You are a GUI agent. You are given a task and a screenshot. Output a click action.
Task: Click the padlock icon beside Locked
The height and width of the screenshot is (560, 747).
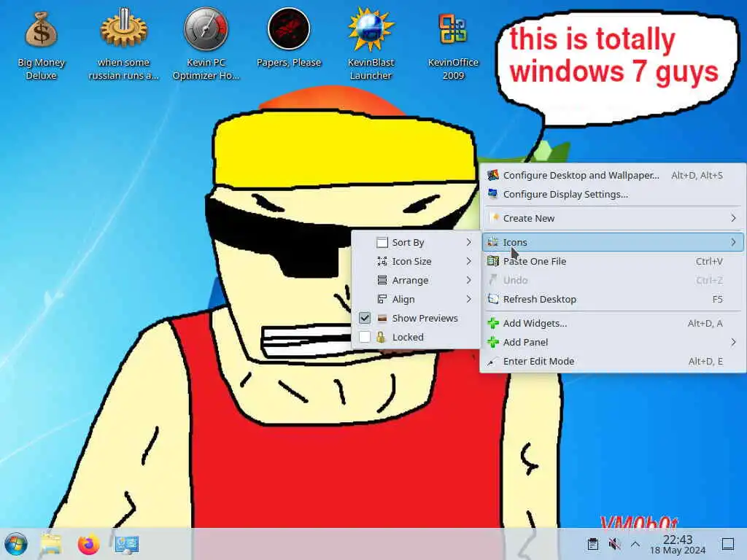pos(381,337)
